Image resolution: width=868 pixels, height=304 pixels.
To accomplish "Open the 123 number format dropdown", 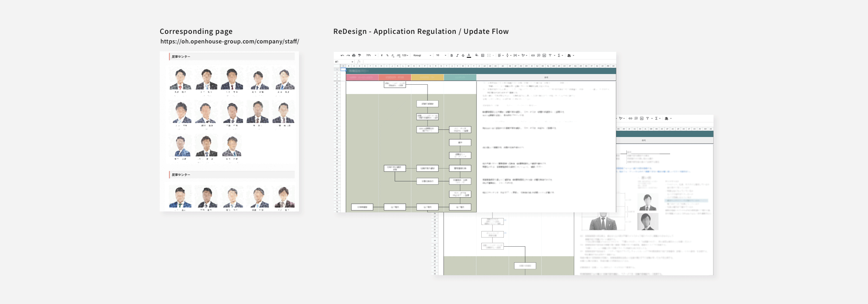I will coord(405,56).
